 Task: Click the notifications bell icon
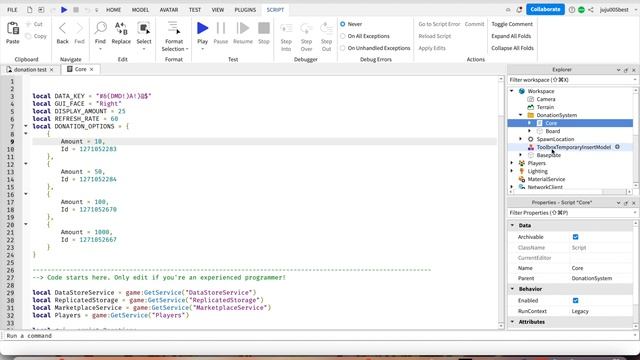(519, 9)
